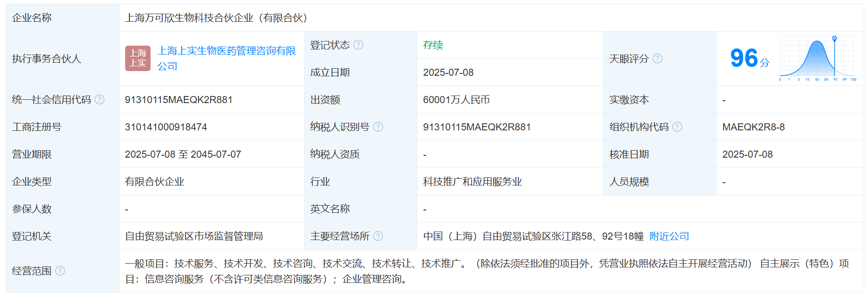This screenshot has width=868, height=297.
Task: Select the business scope paragraph starting 一般项目
Action: (487, 271)
